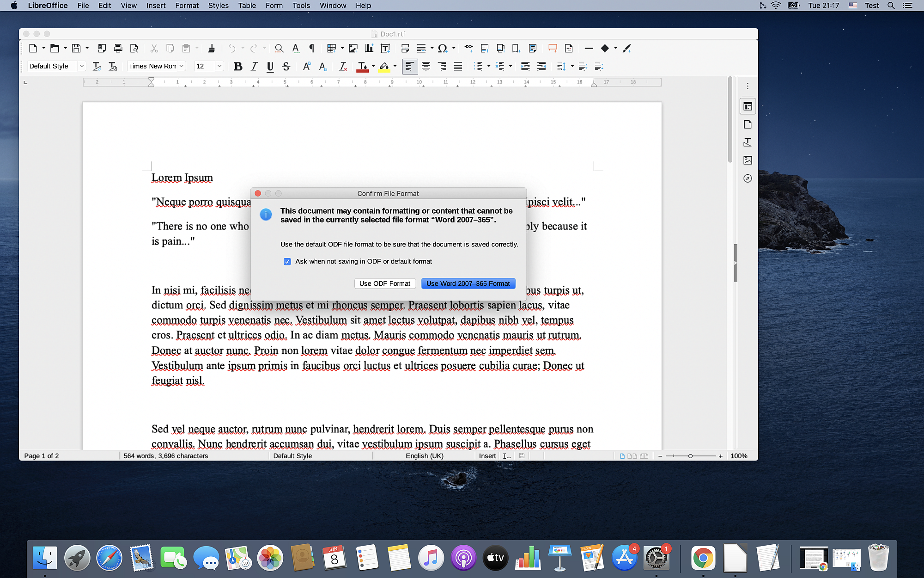Select the Italic formatting icon
Screen dimensions: 924x578
click(x=254, y=66)
